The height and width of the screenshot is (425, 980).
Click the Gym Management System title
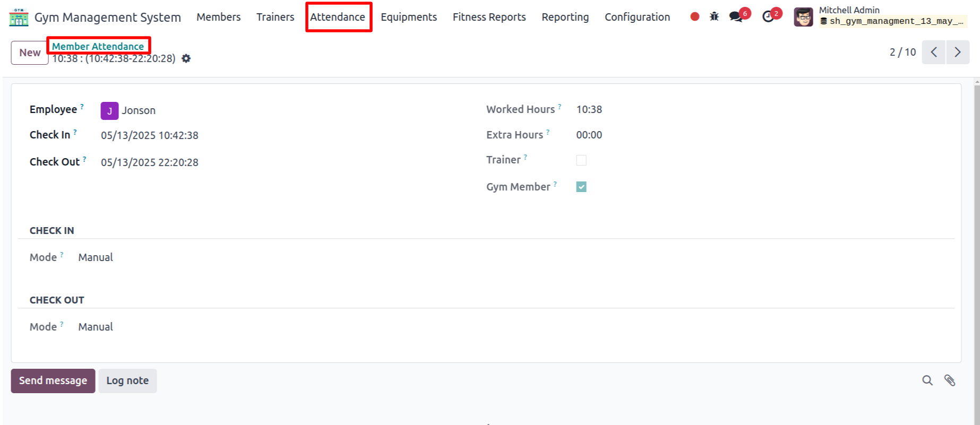coord(108,17)
